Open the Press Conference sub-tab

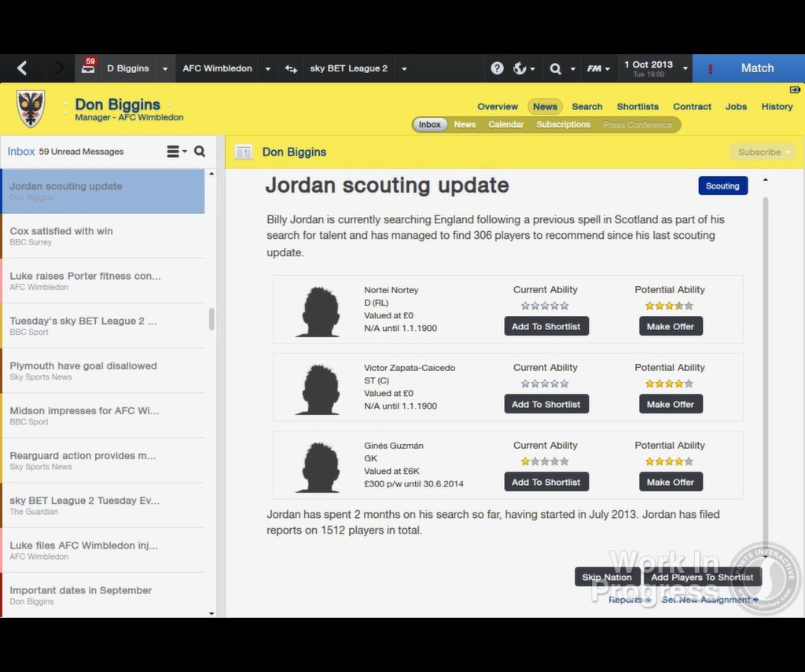[x=637, y=125]
